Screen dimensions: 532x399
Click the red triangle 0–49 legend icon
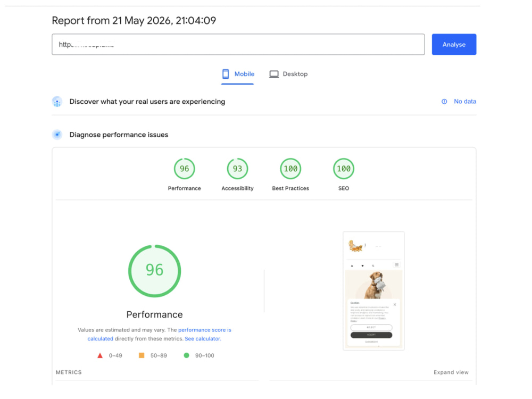tap(100, 355)
